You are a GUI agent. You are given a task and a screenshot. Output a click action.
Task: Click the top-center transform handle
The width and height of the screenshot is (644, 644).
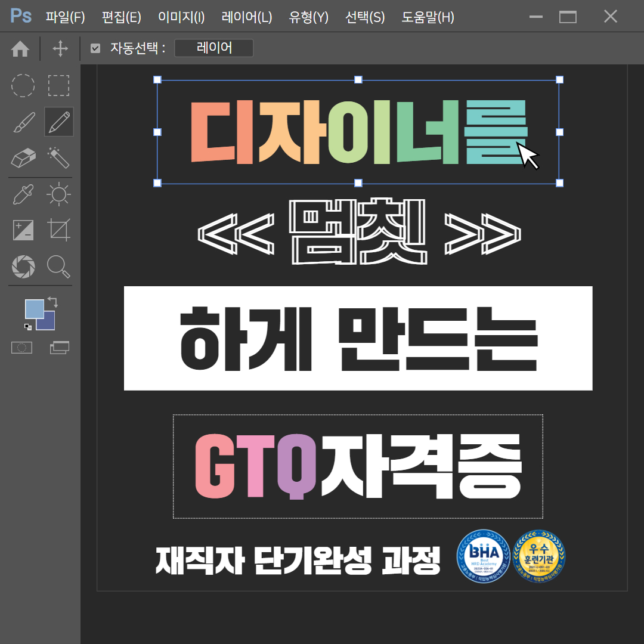(358, 79)
